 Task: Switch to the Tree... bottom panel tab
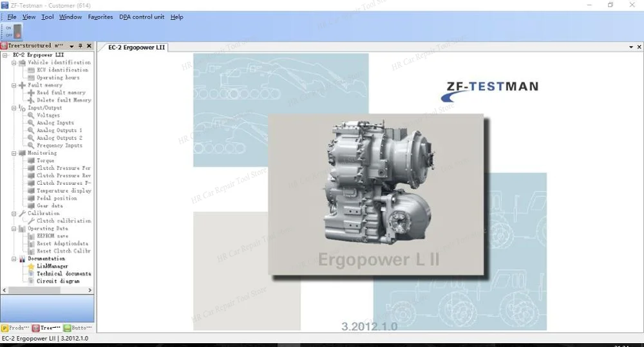point(47,328)
